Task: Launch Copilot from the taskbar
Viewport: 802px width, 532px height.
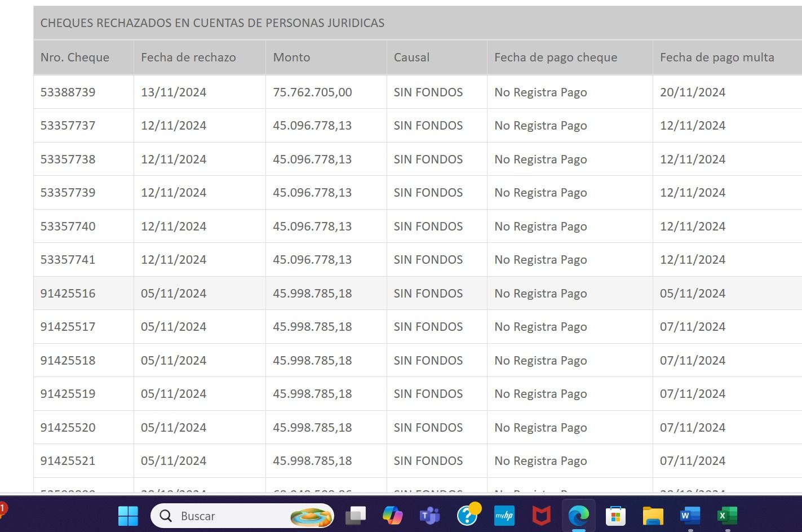Action: 392,516
